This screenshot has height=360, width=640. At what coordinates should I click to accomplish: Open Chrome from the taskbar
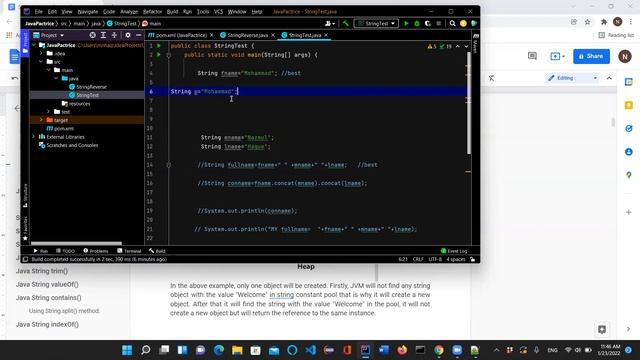coord(439,350)
